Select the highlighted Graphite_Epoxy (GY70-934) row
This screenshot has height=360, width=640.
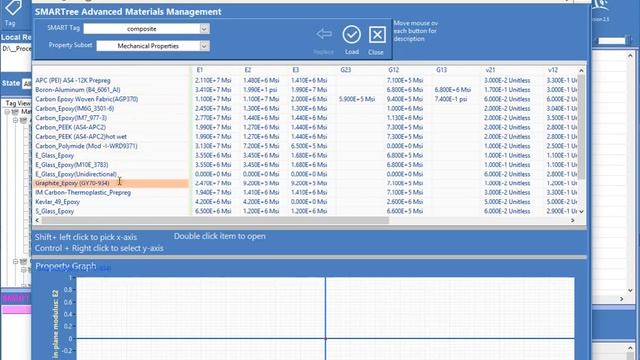[x=111, y=183]
